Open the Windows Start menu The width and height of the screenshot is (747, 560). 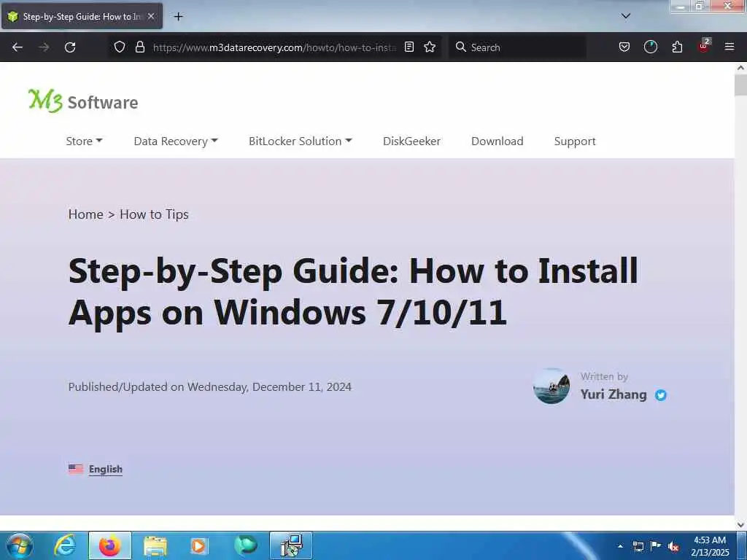(20, 545)
